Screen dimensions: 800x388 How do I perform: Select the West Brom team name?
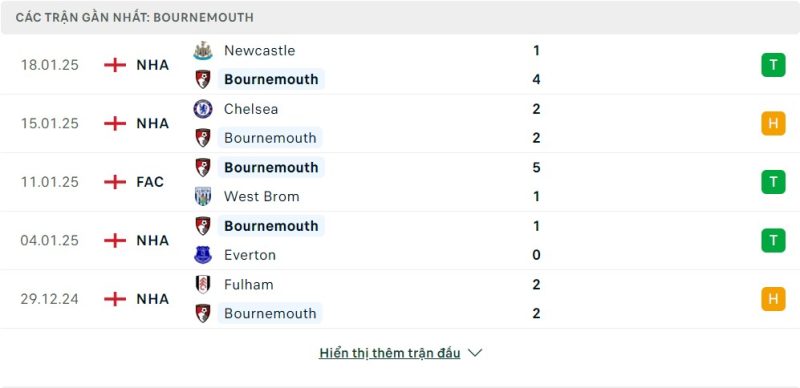point(262,197)
